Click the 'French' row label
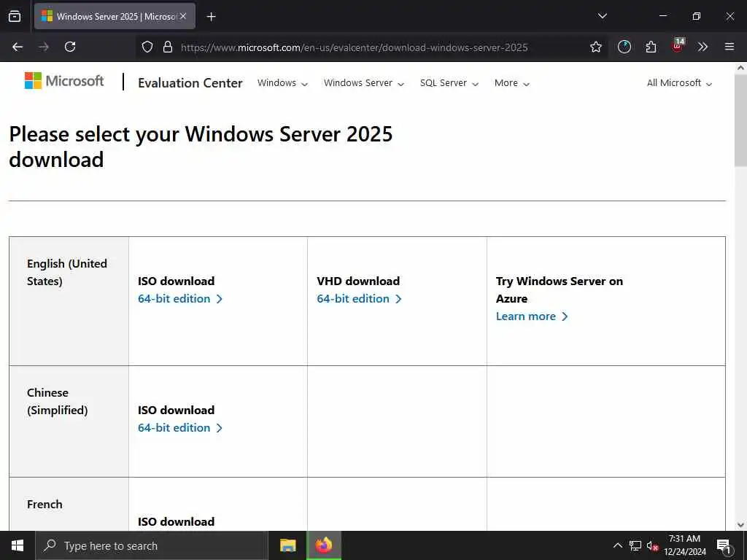This screenshot has height=560, width=747. click(44, 505)
